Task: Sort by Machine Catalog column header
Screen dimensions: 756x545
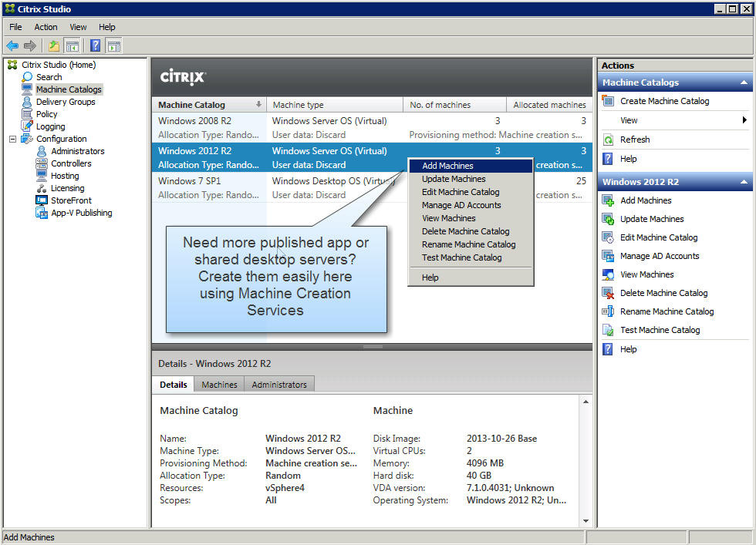Action: tap(209, 105)
